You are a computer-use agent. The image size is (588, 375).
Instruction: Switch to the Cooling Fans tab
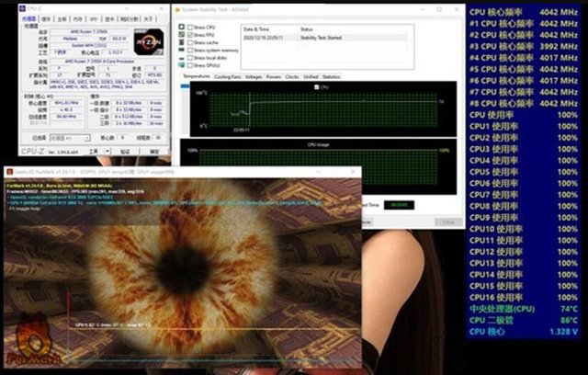click(228, 77)
